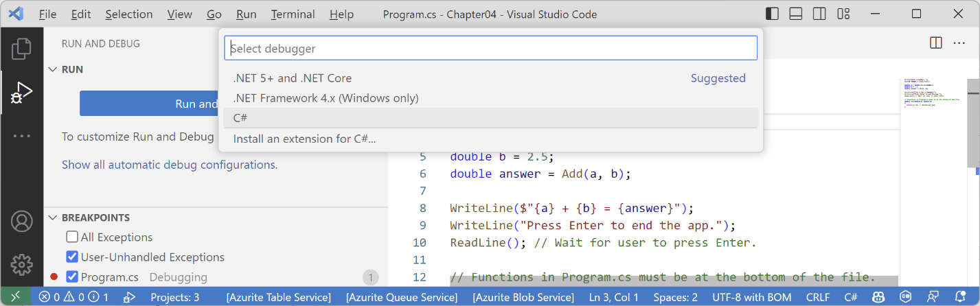This screenshot has height=306, width=980.
Task: Uncheck User-Unhandled Exceptions checkbox
Action: (72, 257)
